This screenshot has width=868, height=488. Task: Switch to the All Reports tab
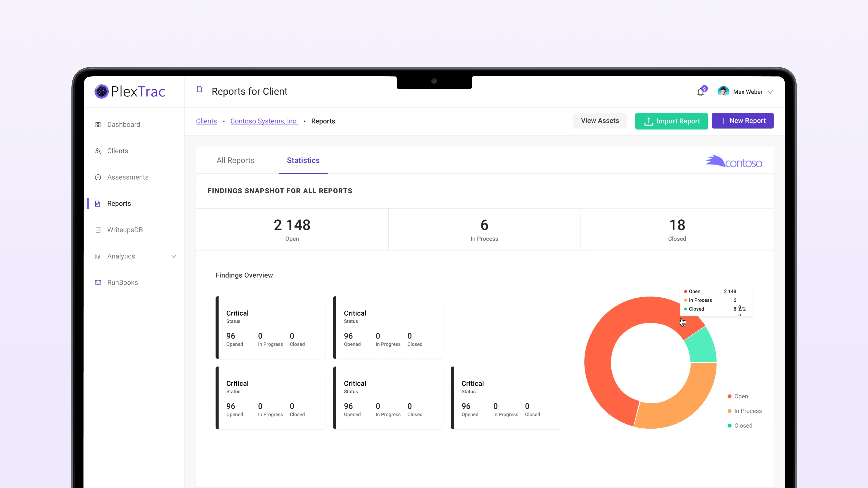(x=235, y=160)
